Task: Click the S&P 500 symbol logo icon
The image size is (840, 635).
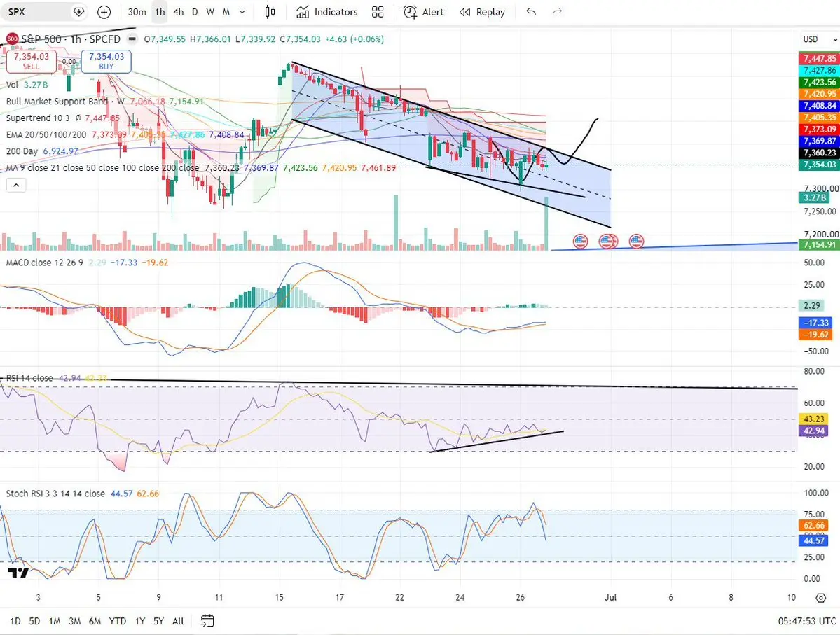Action: pyautogui.click(x=12, y=39)
